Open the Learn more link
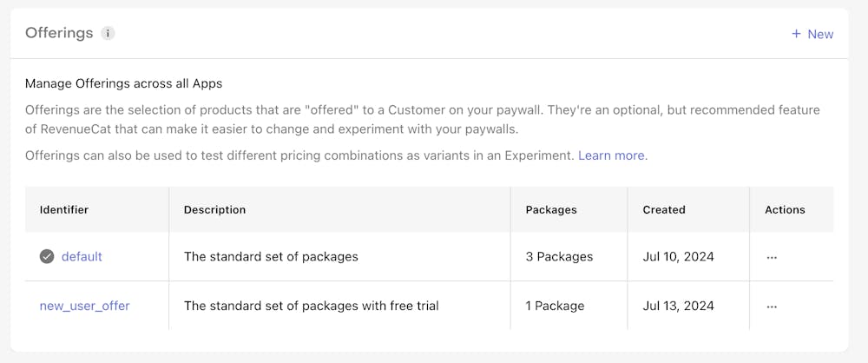The width and height of the screenshot is (868, 363). pos(612,155)
